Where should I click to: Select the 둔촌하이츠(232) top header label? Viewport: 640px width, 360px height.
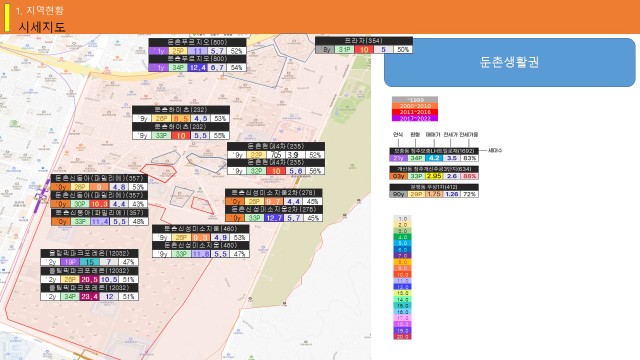181,110
